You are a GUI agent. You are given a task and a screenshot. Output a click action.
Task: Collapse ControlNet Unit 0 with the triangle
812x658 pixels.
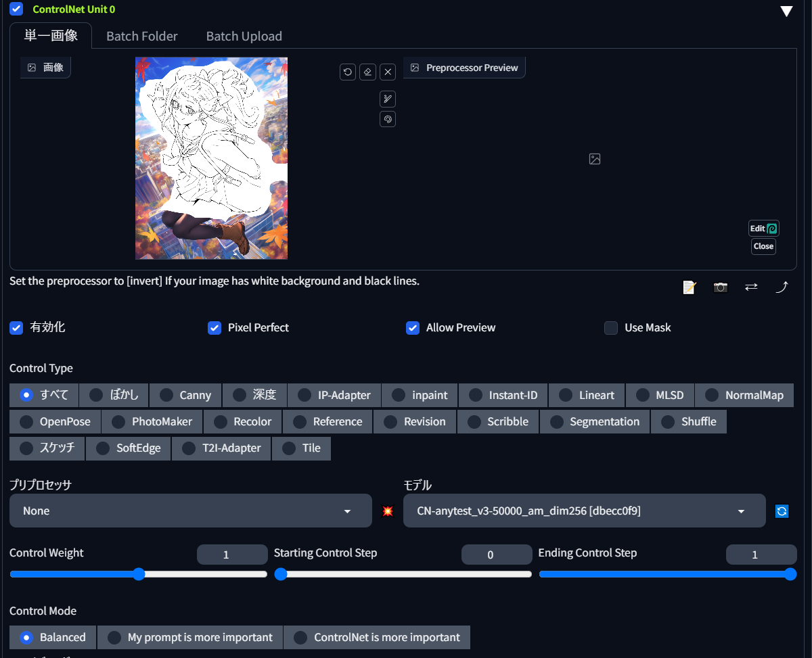pyautogui.click(x=786, y=11)
